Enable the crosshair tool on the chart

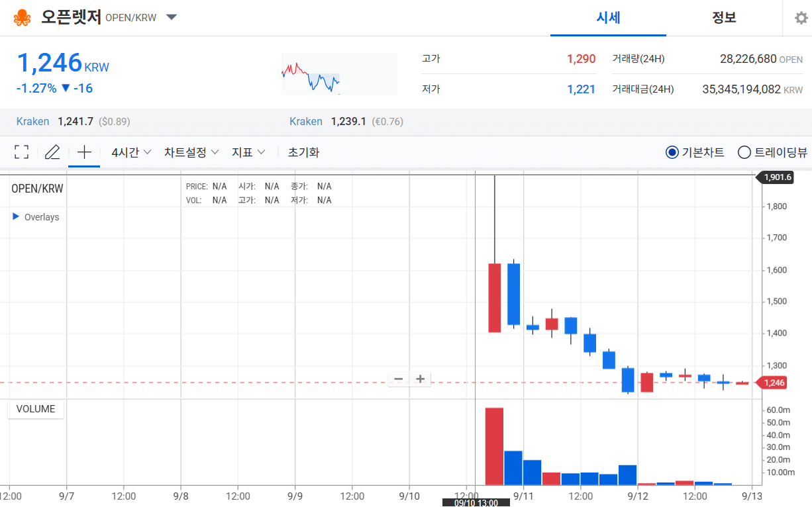[84, 152]
